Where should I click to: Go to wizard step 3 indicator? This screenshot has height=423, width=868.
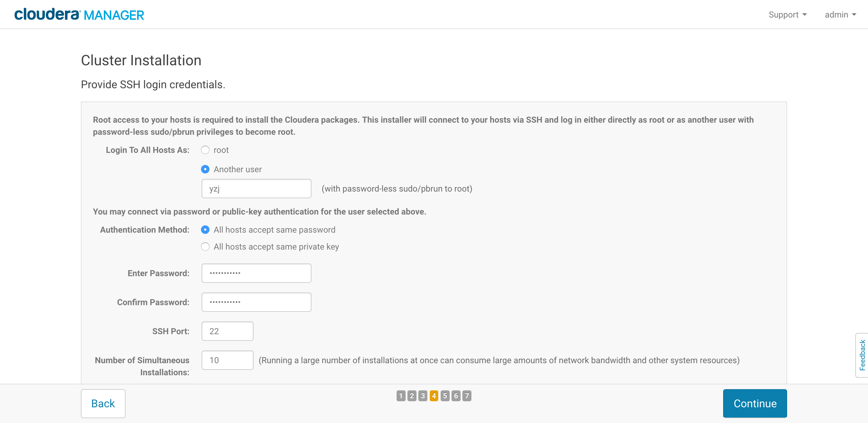pyautogui.click(x=423, y=395)
